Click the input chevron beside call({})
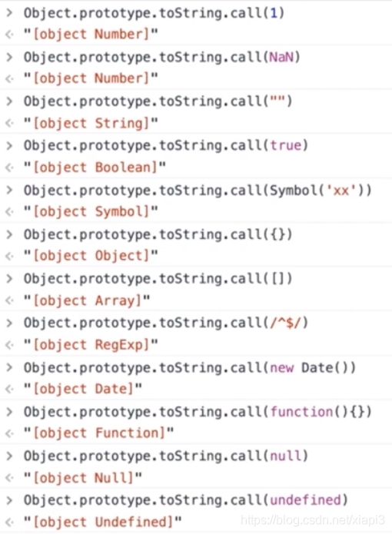This screenshot has width=392, height=534. [x=9, y=234]
